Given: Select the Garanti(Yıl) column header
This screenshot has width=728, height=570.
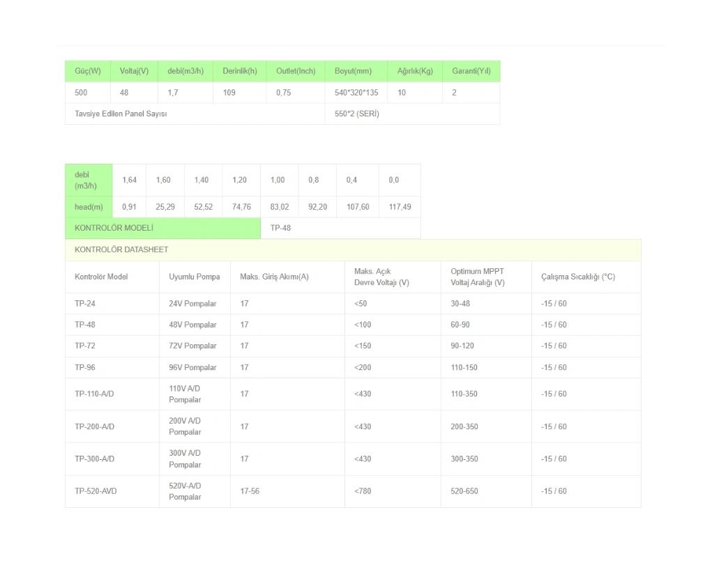Looking at the screenshot, I should (471, 71).
